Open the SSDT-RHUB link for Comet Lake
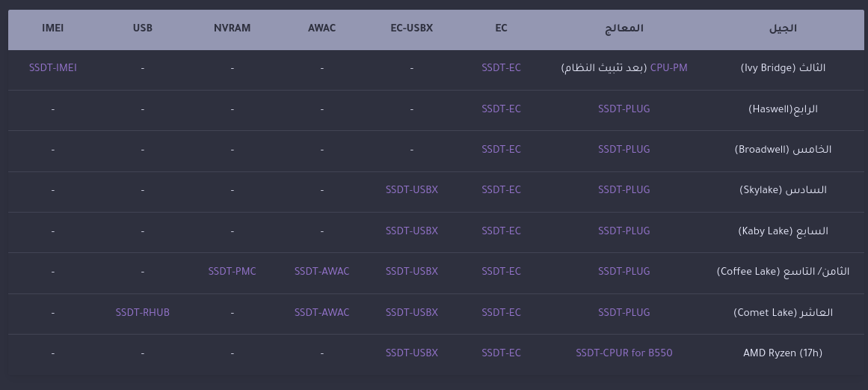This screenshot has width=868, height=390. (143, 312)
